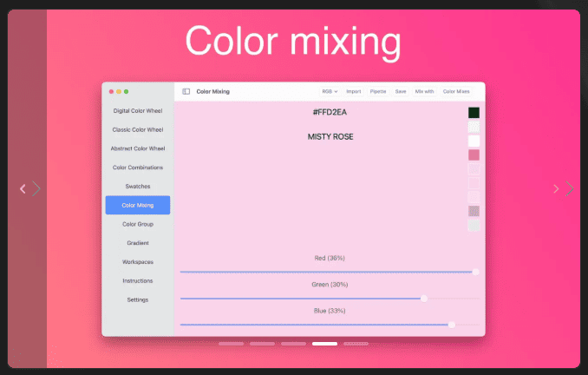Open the RGB color model dropdown

click(330, 91)
